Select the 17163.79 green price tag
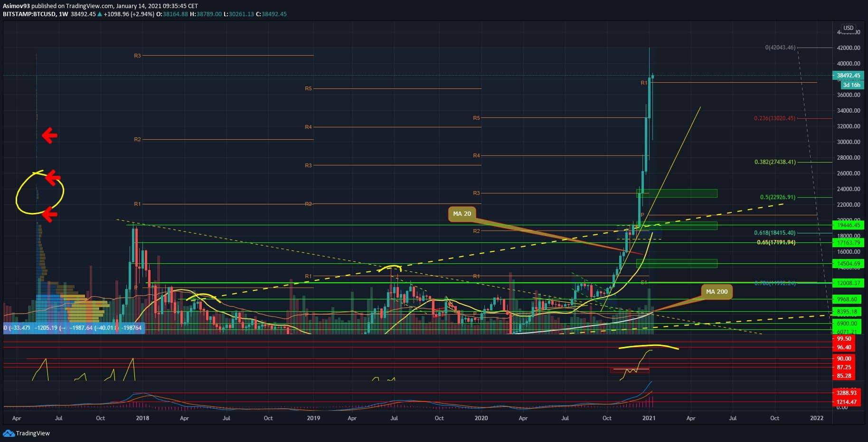 (848, 243)
